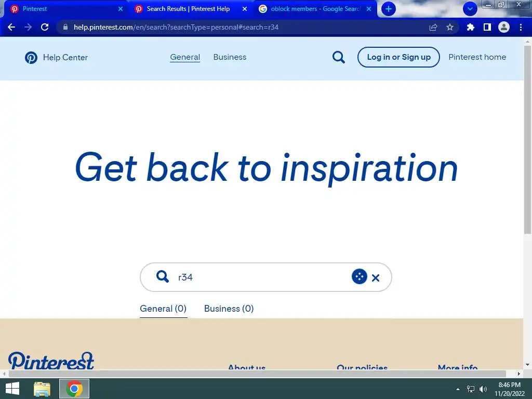The width and height of the screenshot is (532, 399).
Task: Open Chrome three-dot menu
Action: point(521,27)
